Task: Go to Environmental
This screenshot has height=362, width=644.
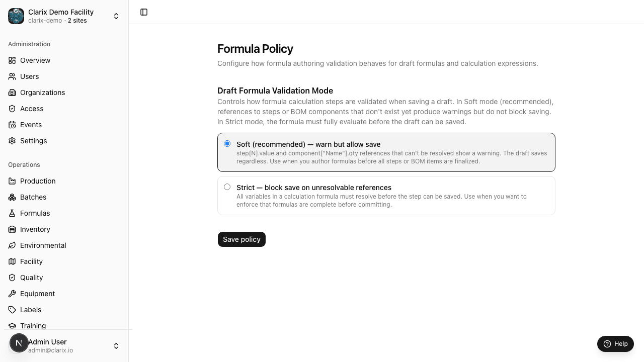Action: (64, 245)
